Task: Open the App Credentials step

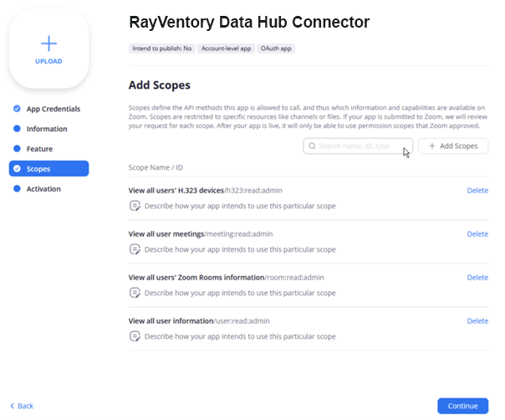Action: pyautogui.click(x=54, y=109)
